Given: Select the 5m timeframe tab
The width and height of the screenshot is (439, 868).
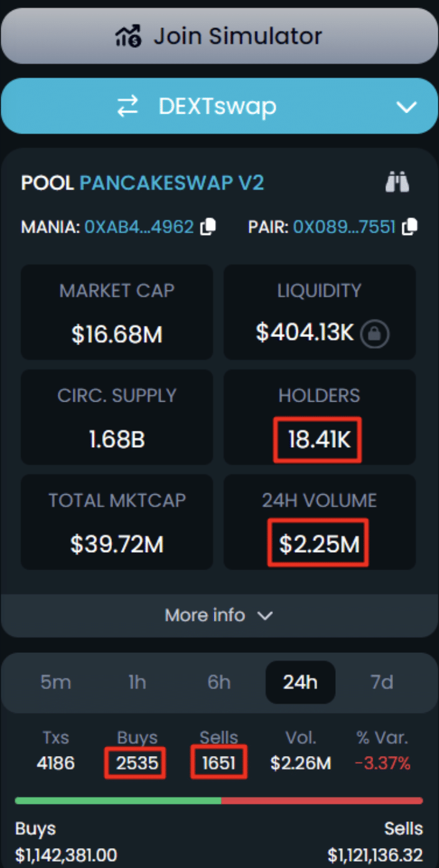Looking at the screenshot, I should [56, 682].
